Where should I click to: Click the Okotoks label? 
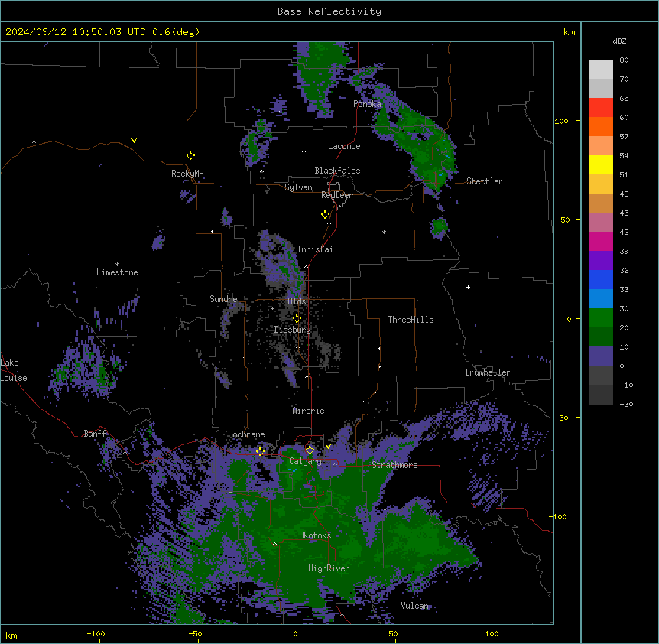(x=315, y=535)
